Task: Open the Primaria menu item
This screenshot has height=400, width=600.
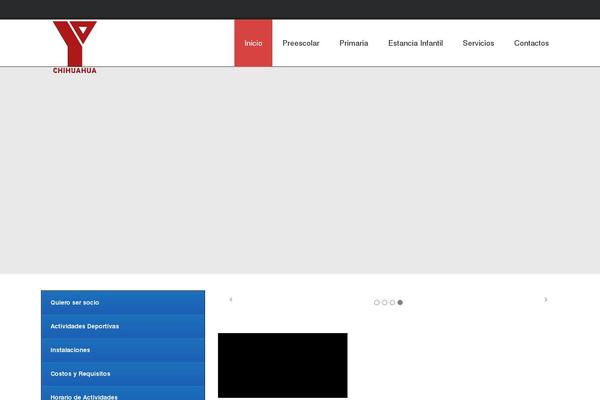Action: (354, 43)
